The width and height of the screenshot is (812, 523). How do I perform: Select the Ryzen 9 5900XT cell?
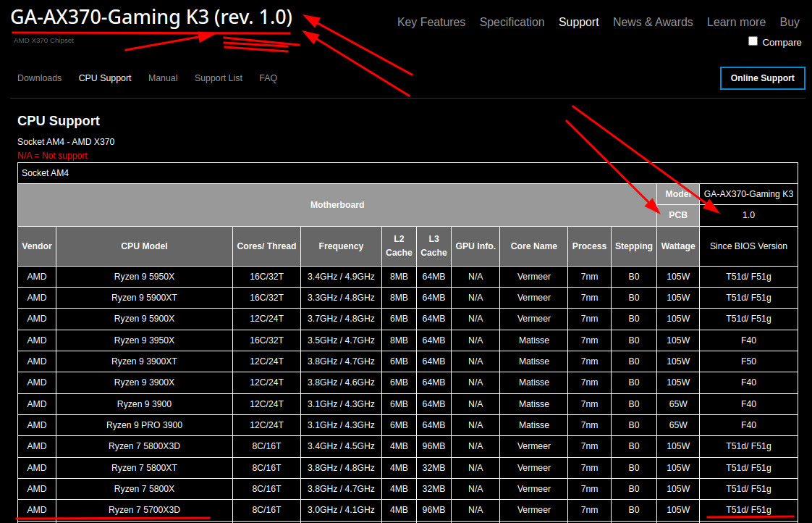[x=144, y=298]
